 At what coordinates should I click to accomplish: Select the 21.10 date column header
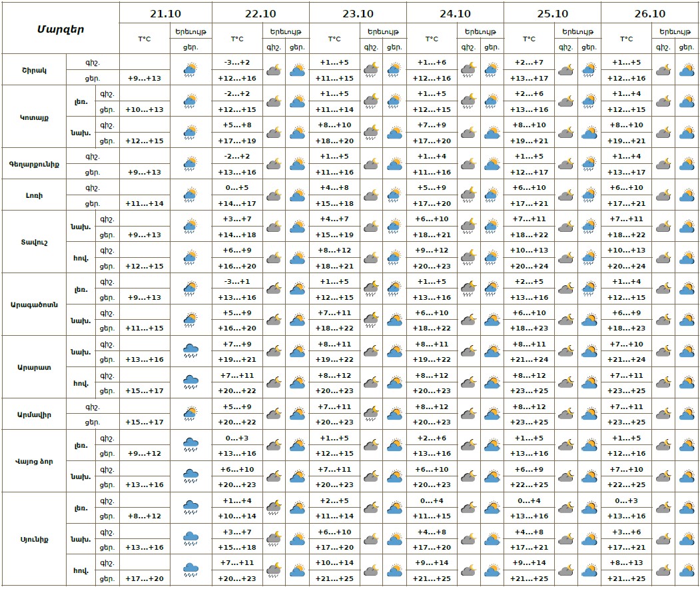[165, 13]
